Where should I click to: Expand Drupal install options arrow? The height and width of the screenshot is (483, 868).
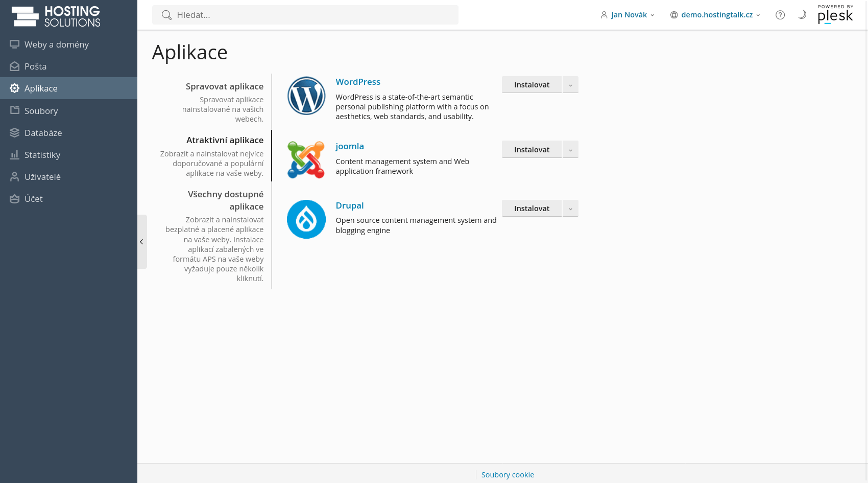pyautogui.click(x=570, y=209)
